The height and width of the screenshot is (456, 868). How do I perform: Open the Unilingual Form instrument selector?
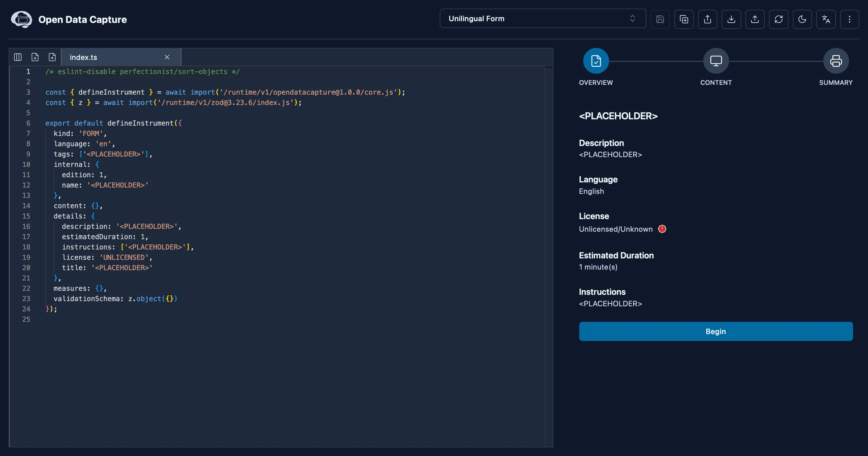pyautogui.click(x=542, y=19)
